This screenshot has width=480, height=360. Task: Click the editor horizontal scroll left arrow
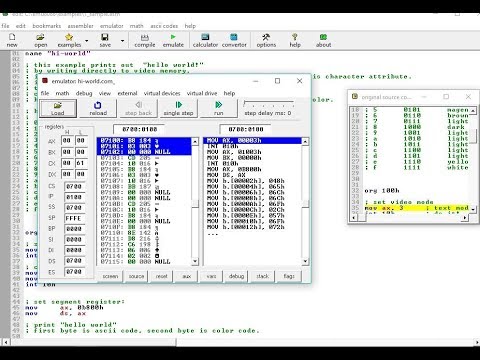click(x=5, y=342)
